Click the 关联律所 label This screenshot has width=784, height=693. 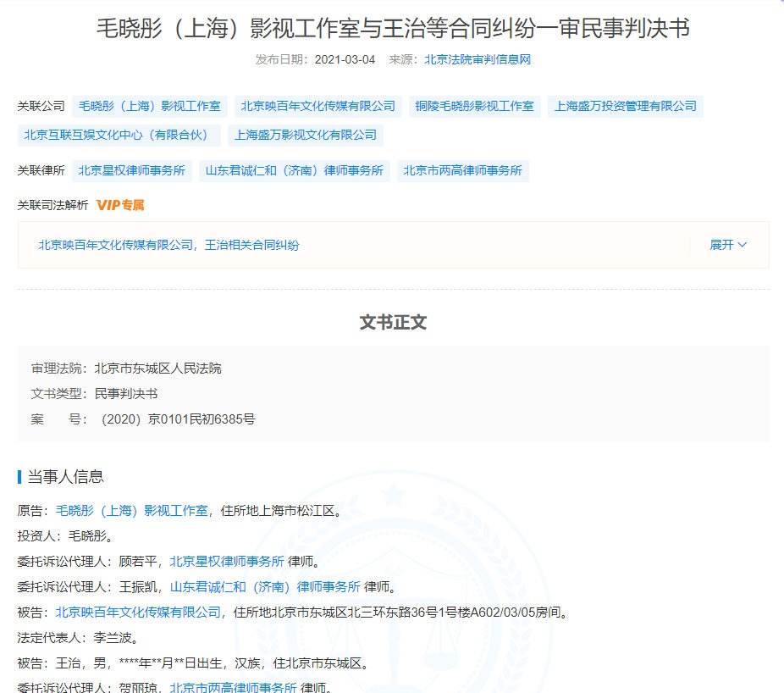click(x=41, y=170)
